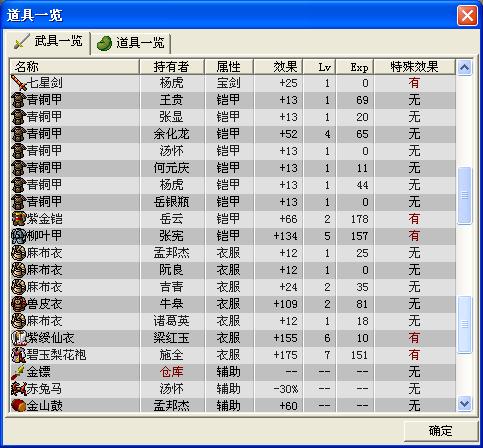Screen dimensions: 483x448
Task: Open the 道具一览 tab
Action: click(131, 43)
